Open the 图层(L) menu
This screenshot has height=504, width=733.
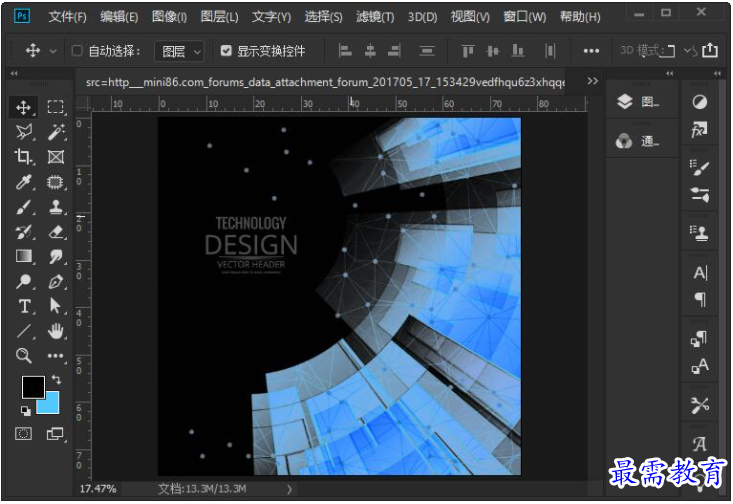(219, 17)
